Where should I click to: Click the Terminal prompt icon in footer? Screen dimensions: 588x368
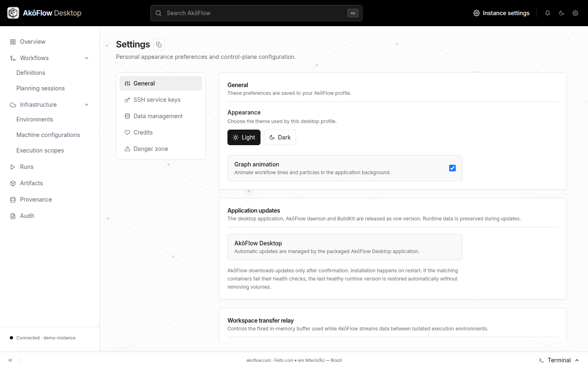click(x=541, y=360)
